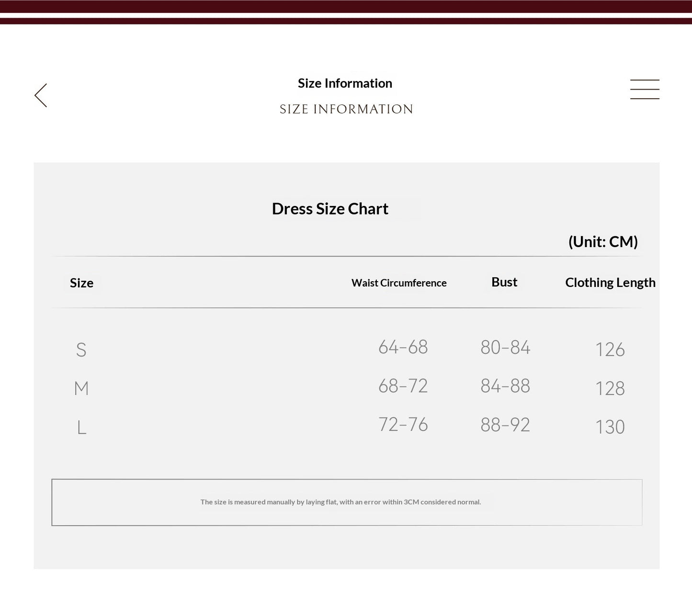The width and height of the screenshot is (692, 616).
Task: Choose the M size row label
Action: [x=81, y=388]
